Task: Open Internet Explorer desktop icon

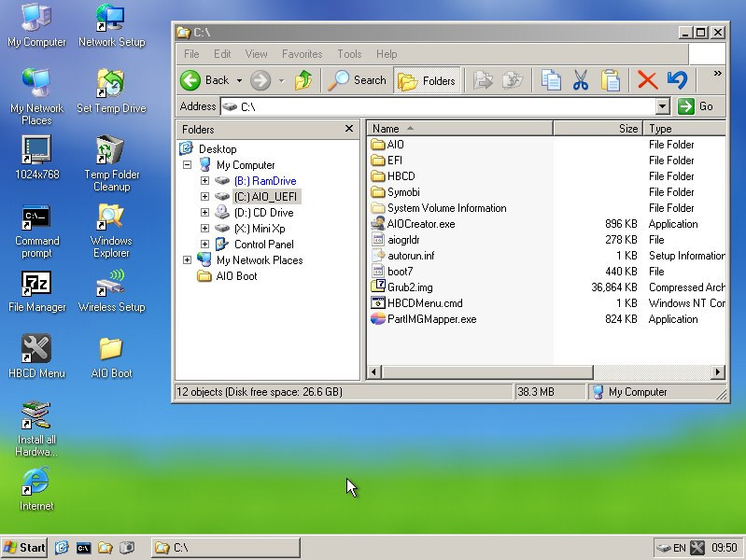Action: pos(36,489)
